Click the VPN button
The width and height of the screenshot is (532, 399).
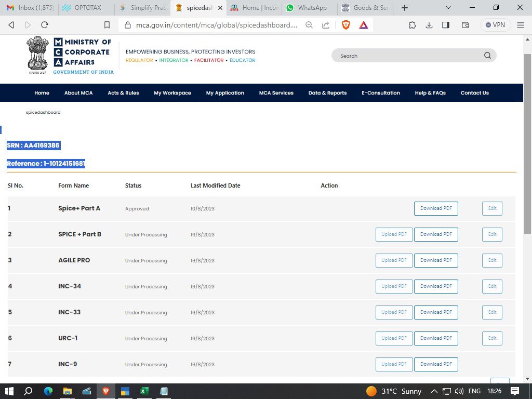495,25
